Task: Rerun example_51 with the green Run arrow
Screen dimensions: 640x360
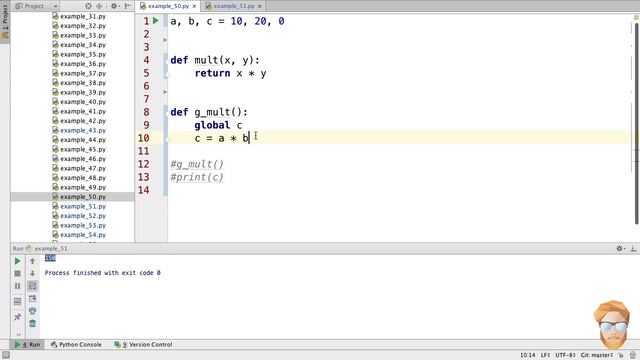Action: 17,261
